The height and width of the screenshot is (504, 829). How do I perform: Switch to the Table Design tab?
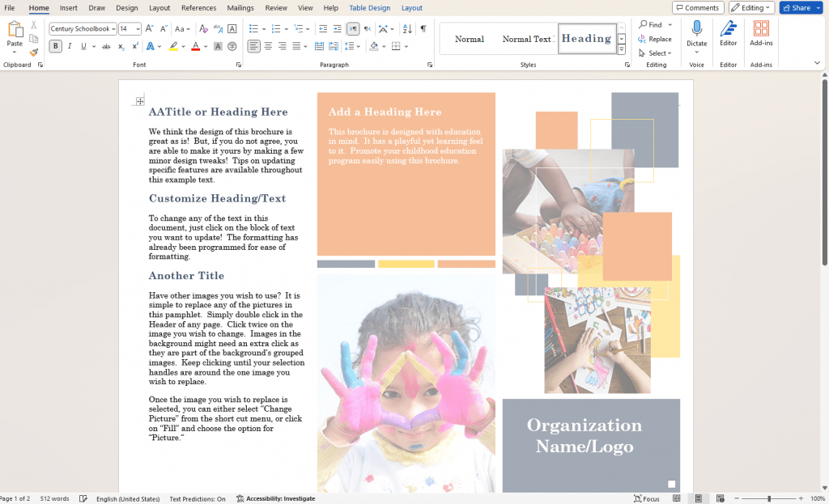click(369, 8)
